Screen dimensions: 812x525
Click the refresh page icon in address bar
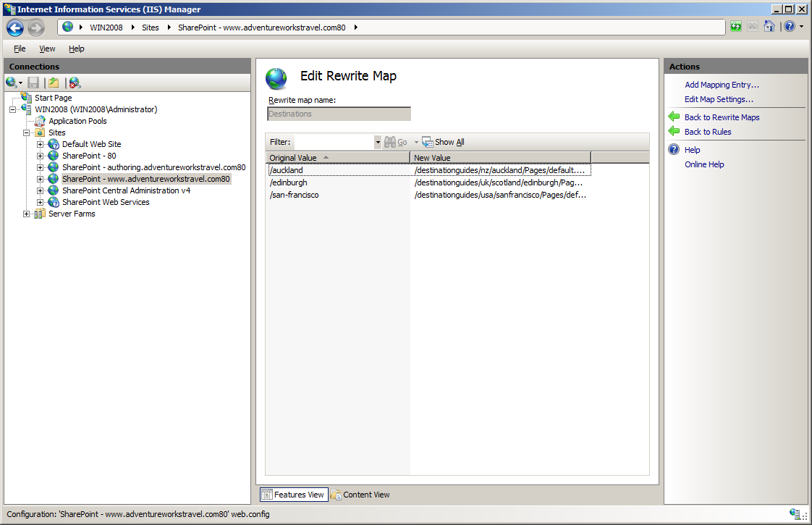tap(736, 27)
